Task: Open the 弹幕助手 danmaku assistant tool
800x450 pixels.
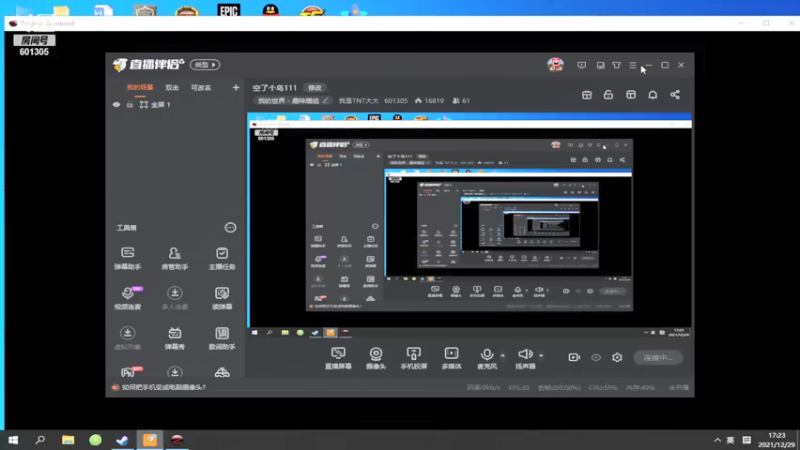Action: pyautogui.click(x=128, y=258)
